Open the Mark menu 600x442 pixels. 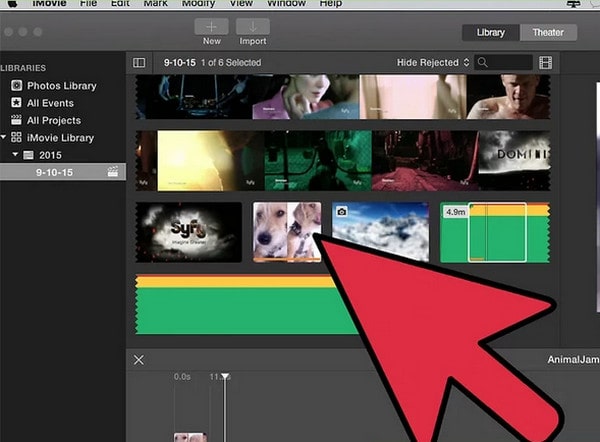coord(155,3)
